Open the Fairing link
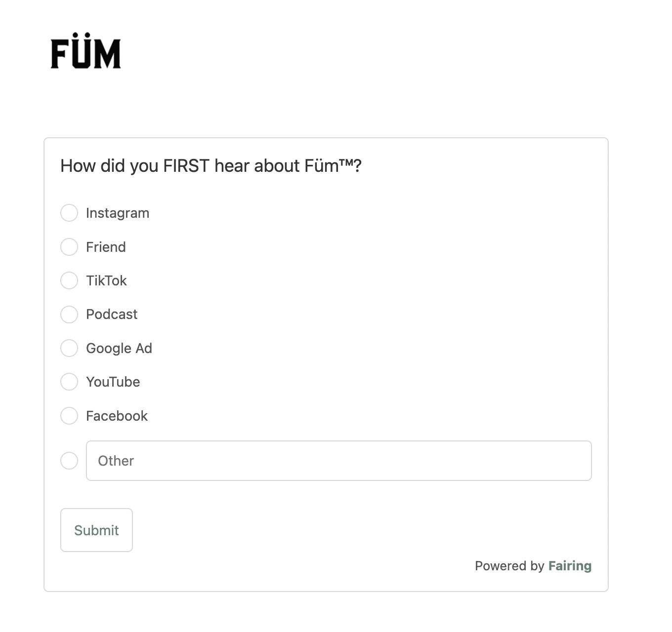 (x=570, y=566)
